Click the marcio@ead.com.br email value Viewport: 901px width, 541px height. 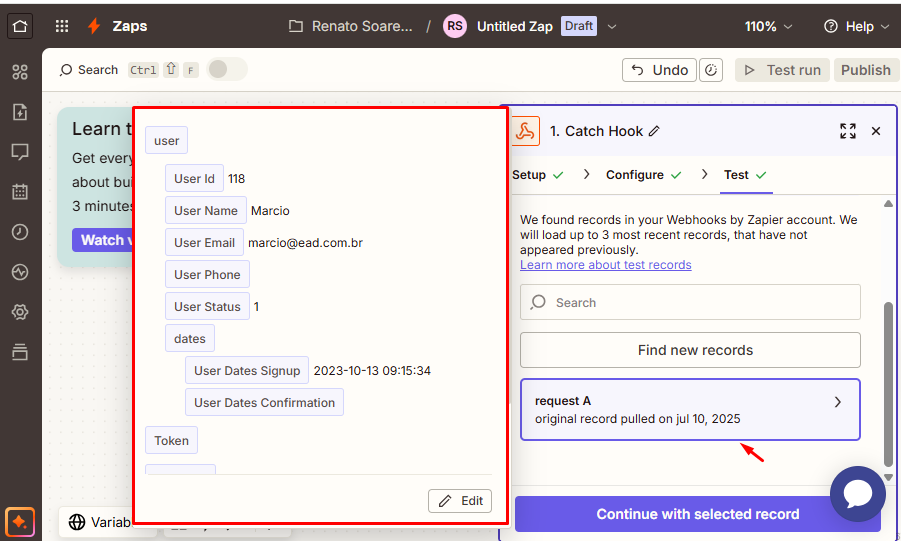point(305,243)
